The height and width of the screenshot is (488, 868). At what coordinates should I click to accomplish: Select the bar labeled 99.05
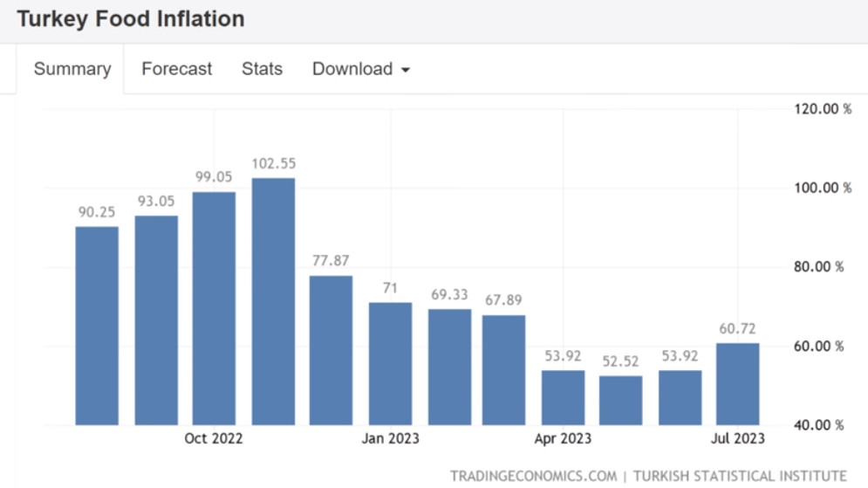point(214,308)
